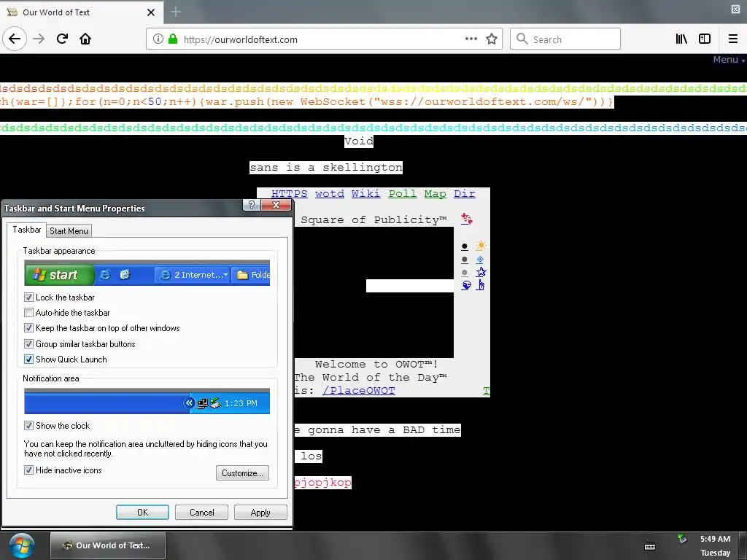Screen dimensions: 747x560
Task: Click the dark gray dot link
Action: (465, 260)
